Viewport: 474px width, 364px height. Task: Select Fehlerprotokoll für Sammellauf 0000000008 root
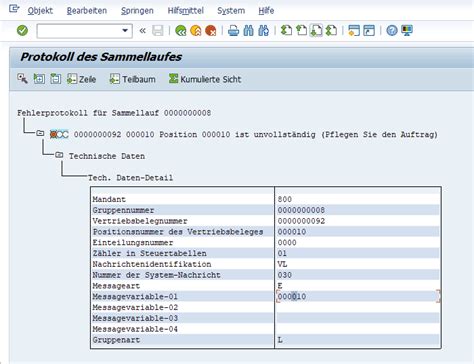tap(114, 113)
